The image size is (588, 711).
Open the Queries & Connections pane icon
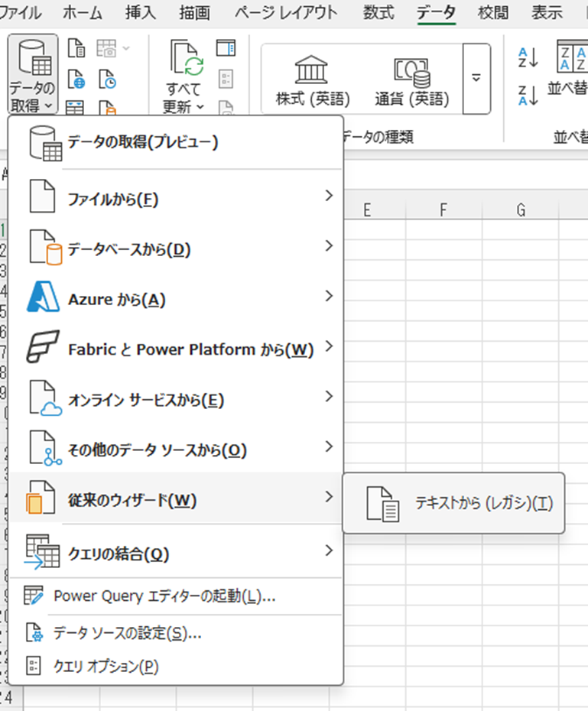pyautogui.click(x=226, y=50)
